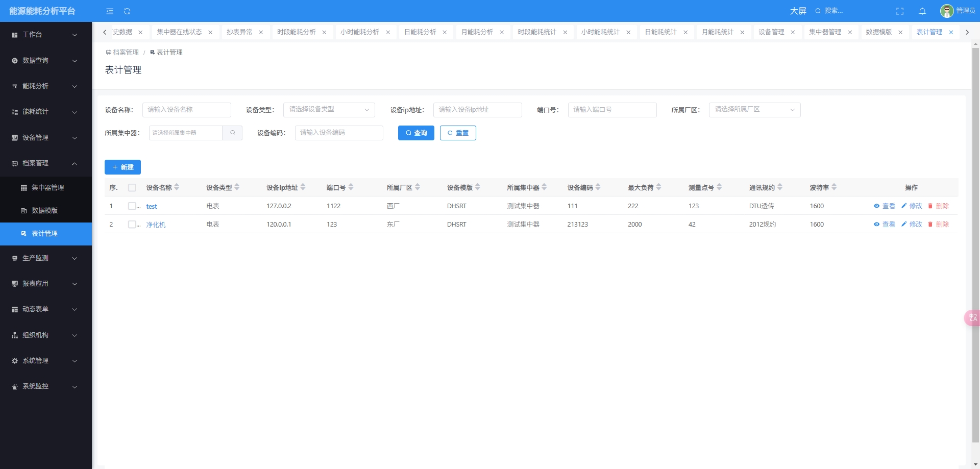
Task: Click the vertical scrollbar on the right
Action: (975, 245)
